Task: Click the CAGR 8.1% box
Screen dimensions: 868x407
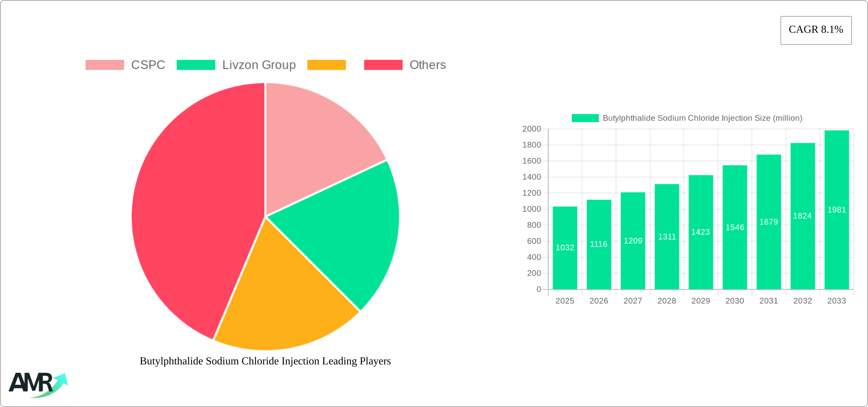Action: pyautogui.click(x=816, y=30)
